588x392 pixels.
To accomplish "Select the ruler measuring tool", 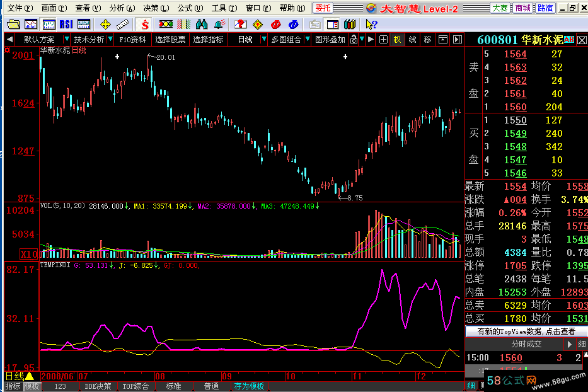I will click(123, 25).
